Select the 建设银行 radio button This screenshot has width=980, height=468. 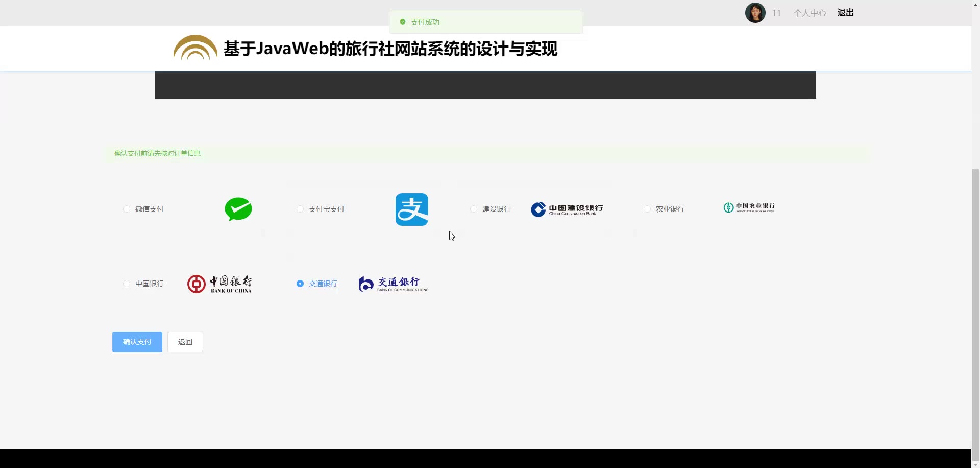(x=474, y=209)
